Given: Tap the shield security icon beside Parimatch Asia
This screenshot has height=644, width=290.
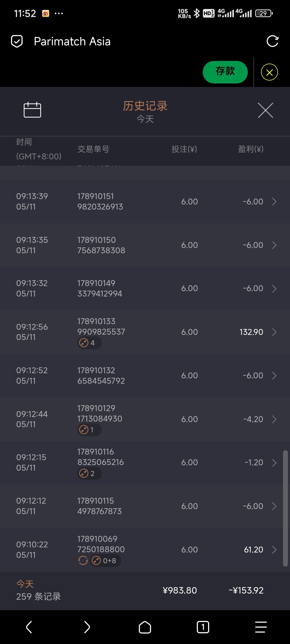Looking at the screenshot, I should (17, 41).
